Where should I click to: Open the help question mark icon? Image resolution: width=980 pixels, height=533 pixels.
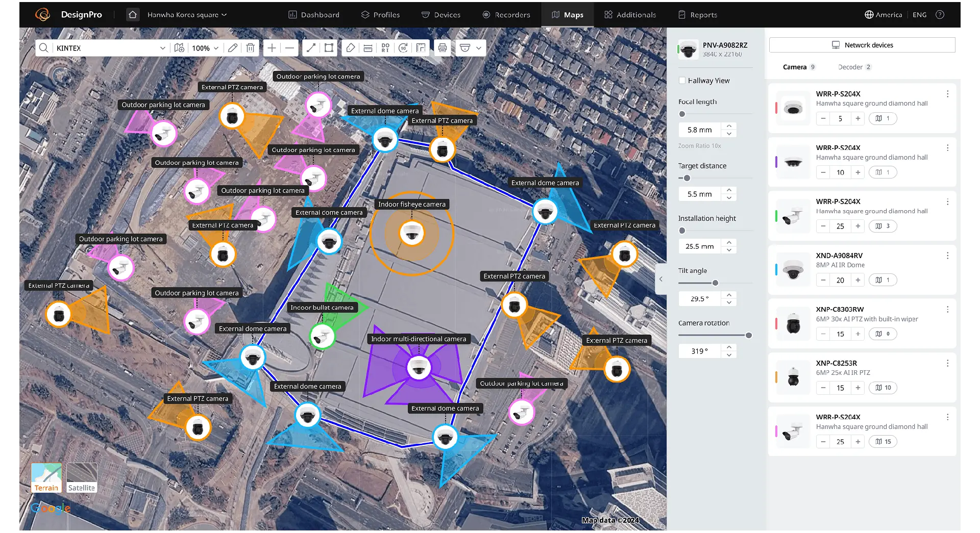click(940, 15)
